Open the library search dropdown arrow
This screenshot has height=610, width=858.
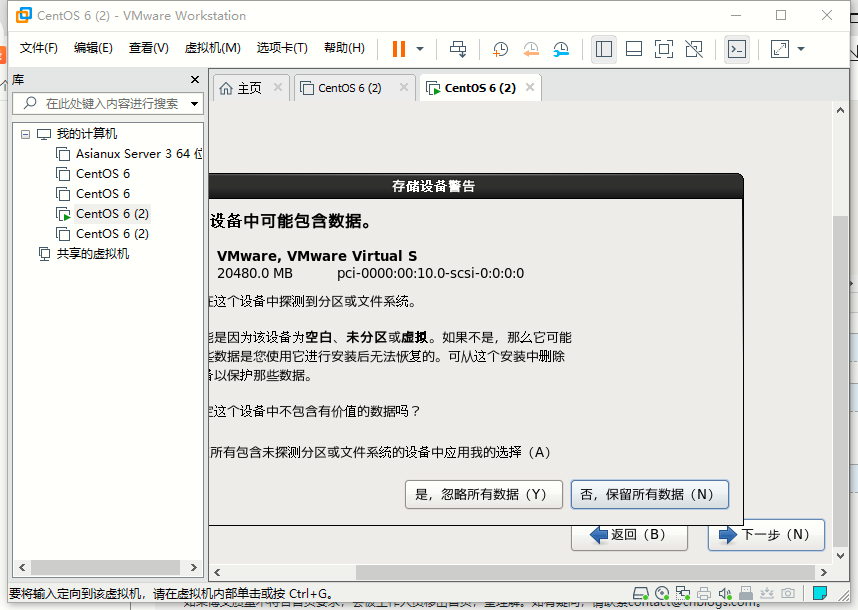(194, 103)
